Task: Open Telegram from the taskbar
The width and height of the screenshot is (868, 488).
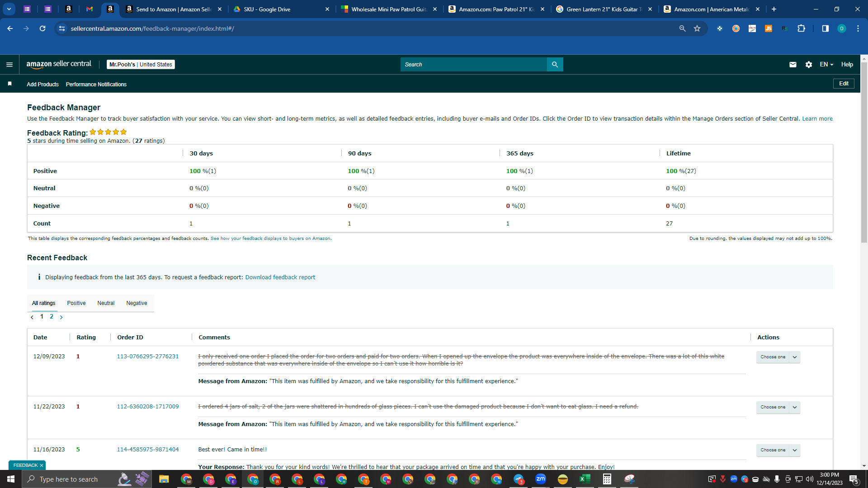Action: click(x=519, y=479)
